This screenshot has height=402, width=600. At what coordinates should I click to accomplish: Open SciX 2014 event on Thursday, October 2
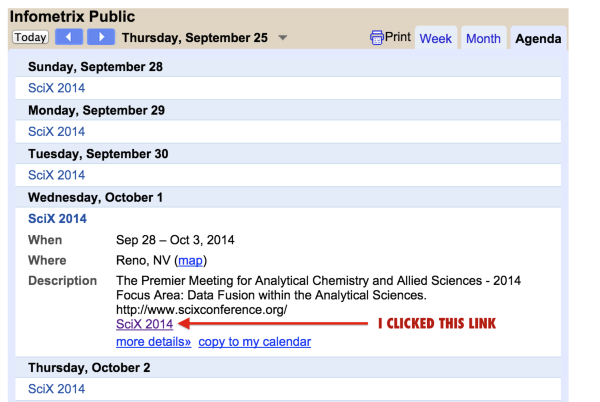[x=57, y=389]
